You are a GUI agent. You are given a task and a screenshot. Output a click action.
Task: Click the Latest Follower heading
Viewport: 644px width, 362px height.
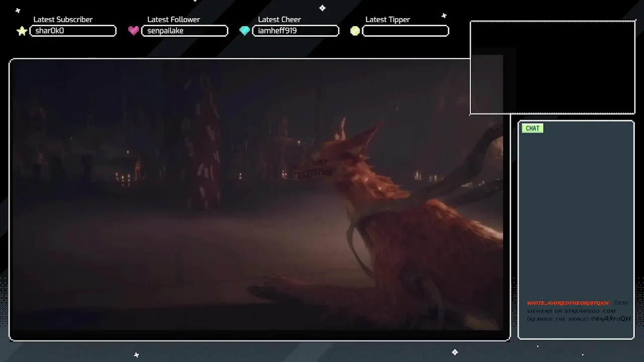(174, 20)
